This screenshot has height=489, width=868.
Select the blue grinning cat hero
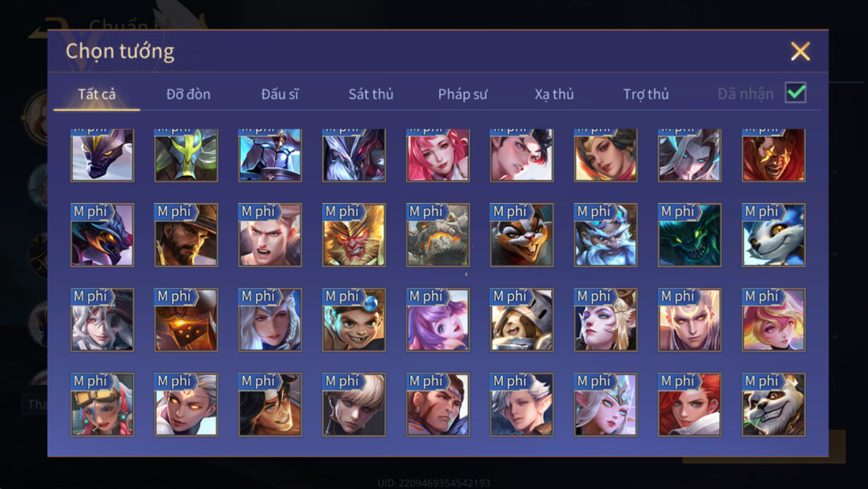(x=773, y=235)
